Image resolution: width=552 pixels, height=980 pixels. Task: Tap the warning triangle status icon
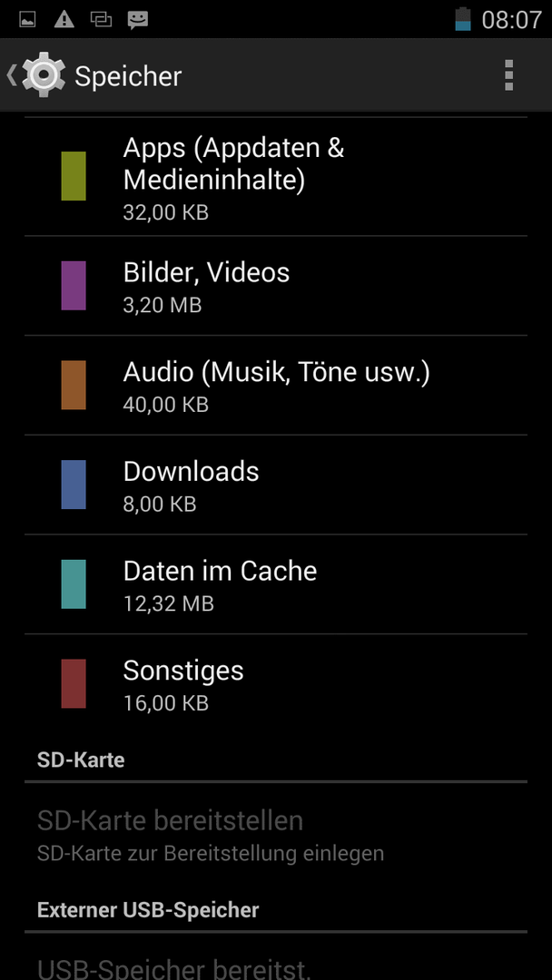tap(64, 20)
